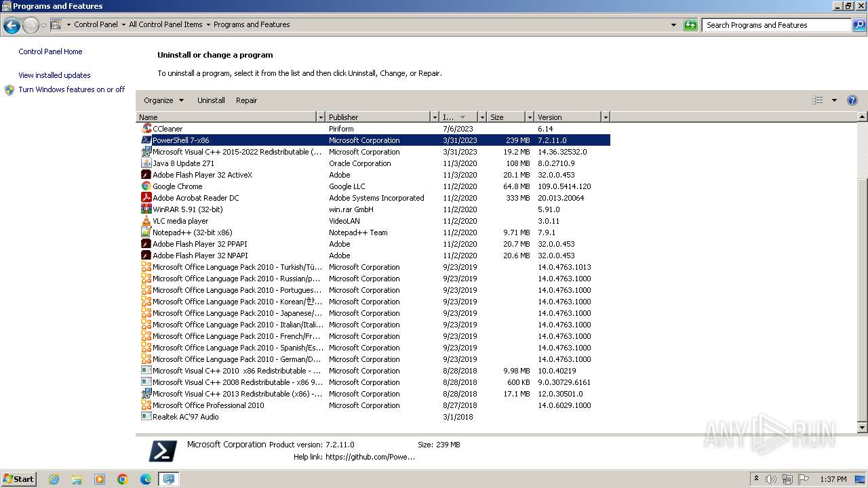Image resolution: width=868 pixels, height=488 pixels.
Task: Launch Chrome from the taskbar
Action: (123, 479)
